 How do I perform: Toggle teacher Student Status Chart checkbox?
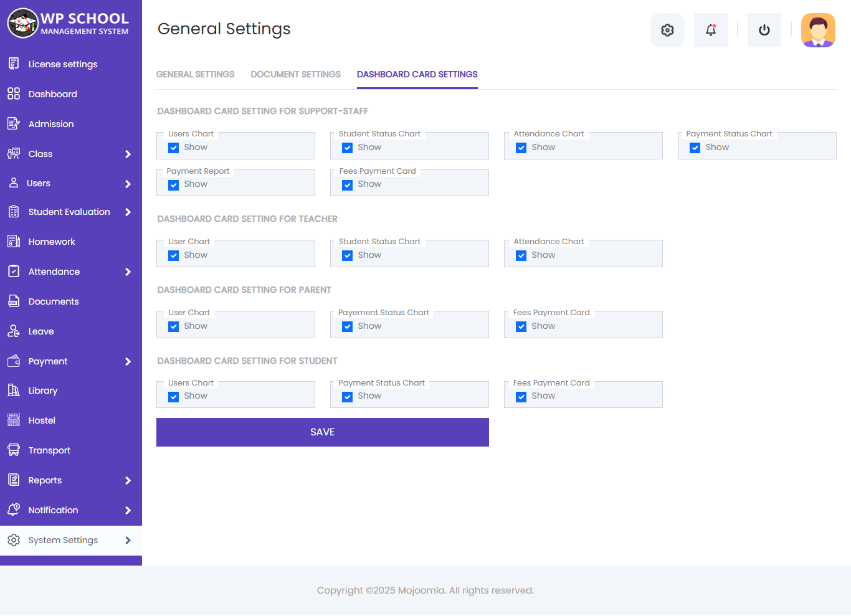348,256
